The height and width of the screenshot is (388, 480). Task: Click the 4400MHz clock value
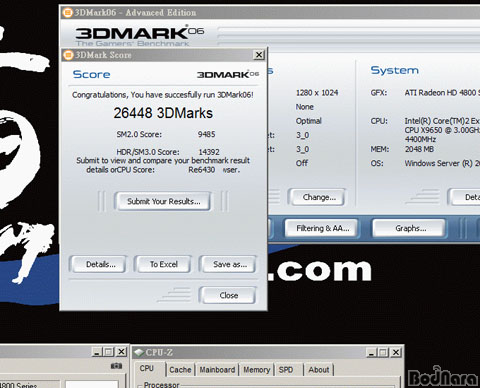pos(420,139)
